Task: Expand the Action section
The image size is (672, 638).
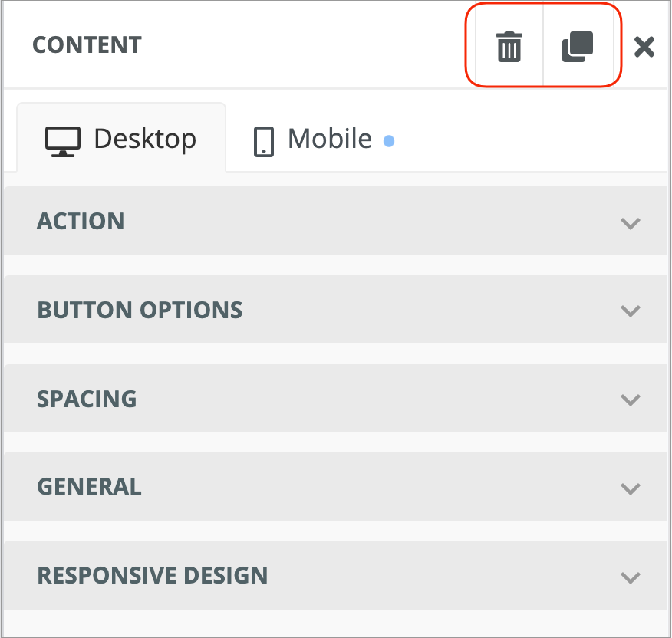Action: (x=334, y=222)
